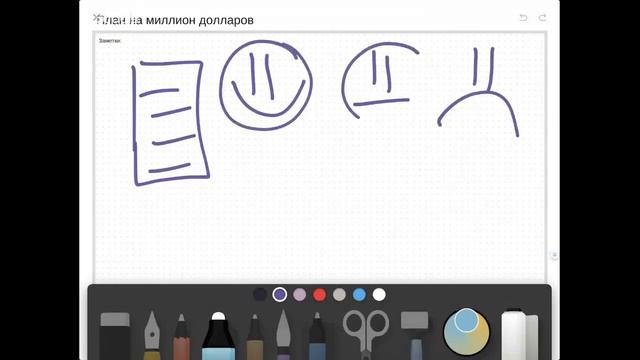Redo the undone stroke
This screenshot has width=640, height=360.
pyautogui.click(x=542, y=18)
